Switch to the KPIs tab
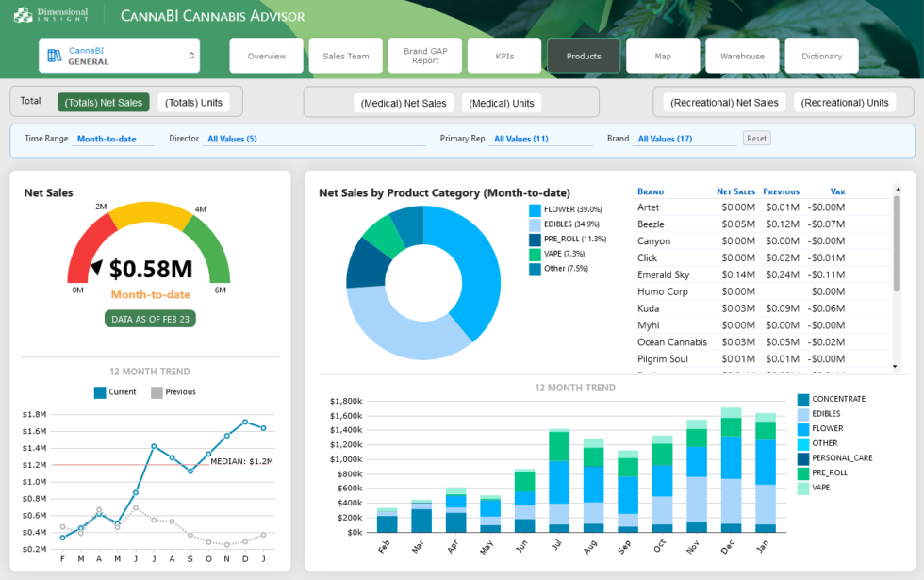The image size is (924, 580). 503,56
